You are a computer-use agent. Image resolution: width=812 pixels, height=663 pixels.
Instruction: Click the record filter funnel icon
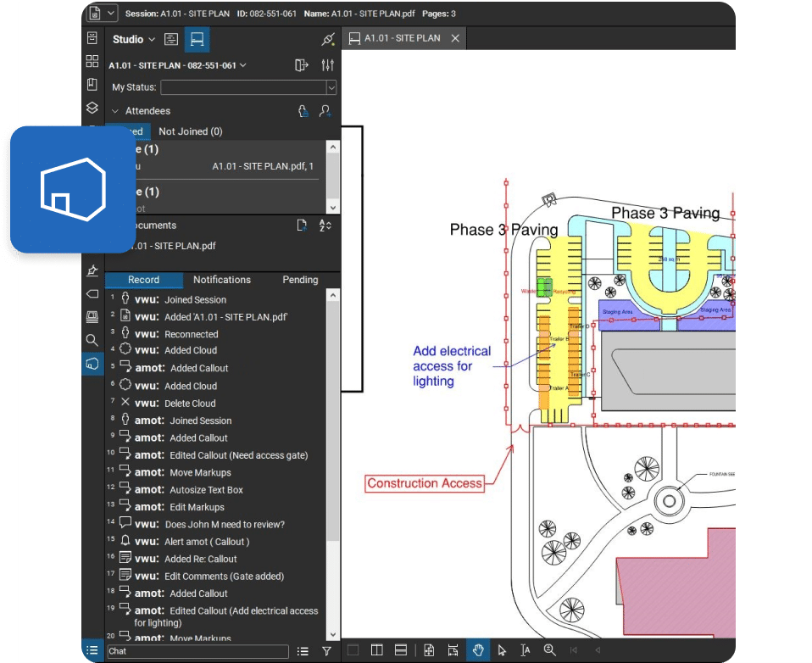327,651
